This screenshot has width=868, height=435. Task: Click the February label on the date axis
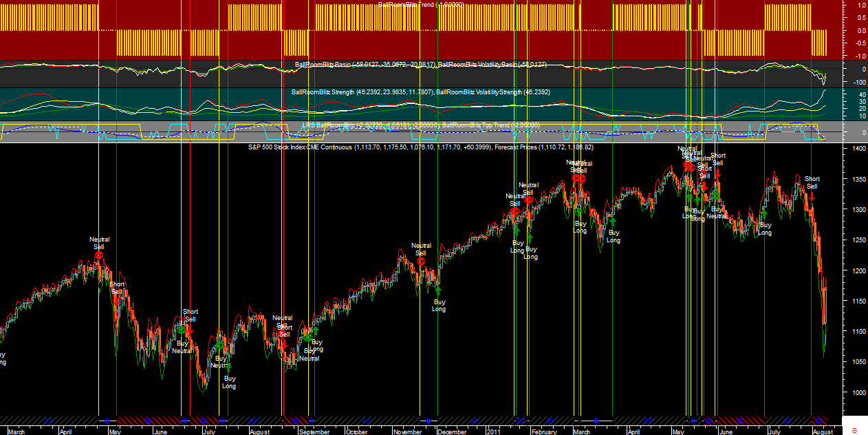tap(543, 432)
